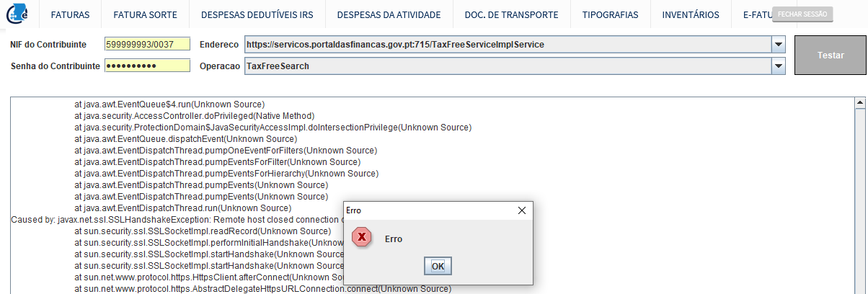Click inside the stack trace output area
868x294 pixels.
pos(613,180)
